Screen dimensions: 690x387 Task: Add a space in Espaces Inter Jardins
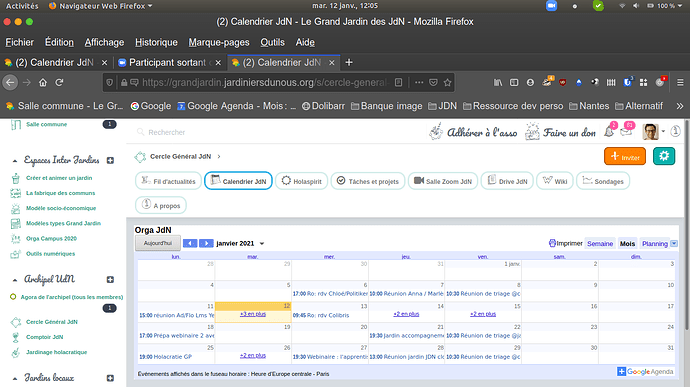[x=110, y=160]
